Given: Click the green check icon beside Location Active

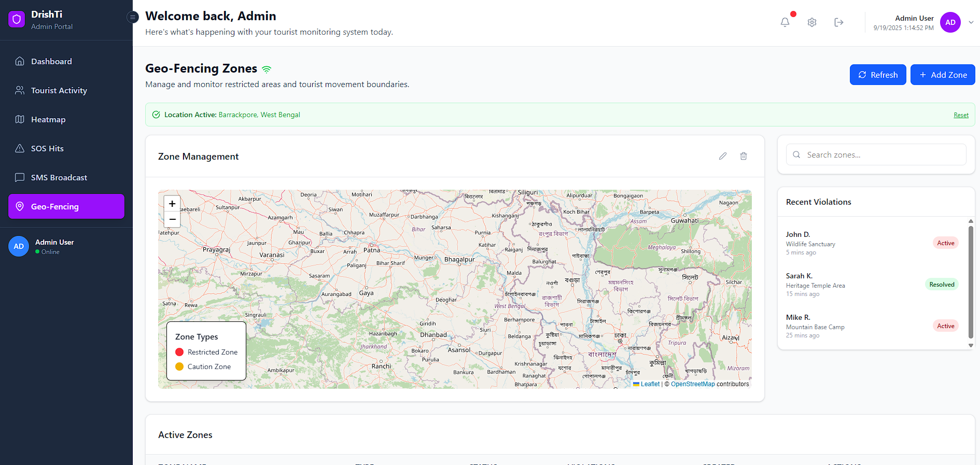Looking at the screenshot, I should coord(156,115).
